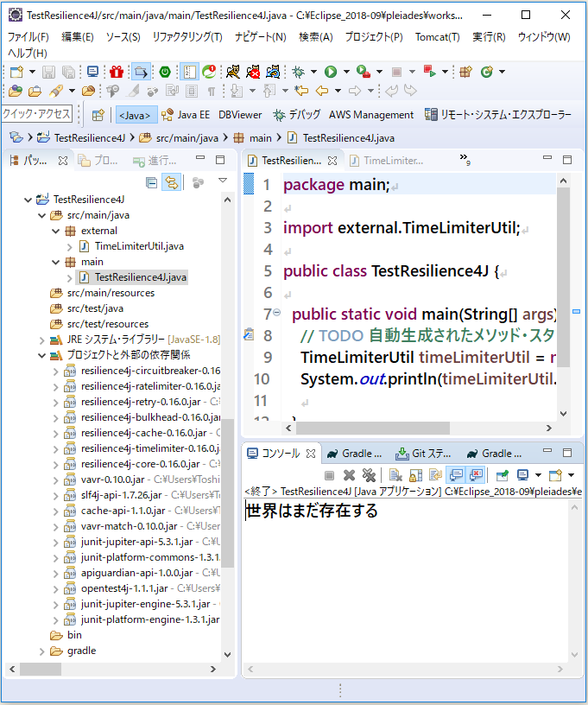The image size is (588, 705).
Task: Switch to the デバッグ perspective
Action: tap(297, 115)
